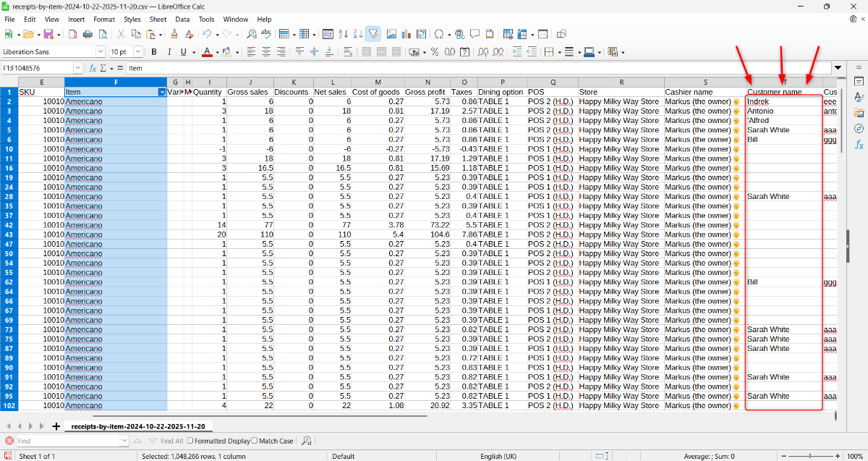
Task: Expand the Liberation Sans font name dropdown
Action: coord(101,52)
